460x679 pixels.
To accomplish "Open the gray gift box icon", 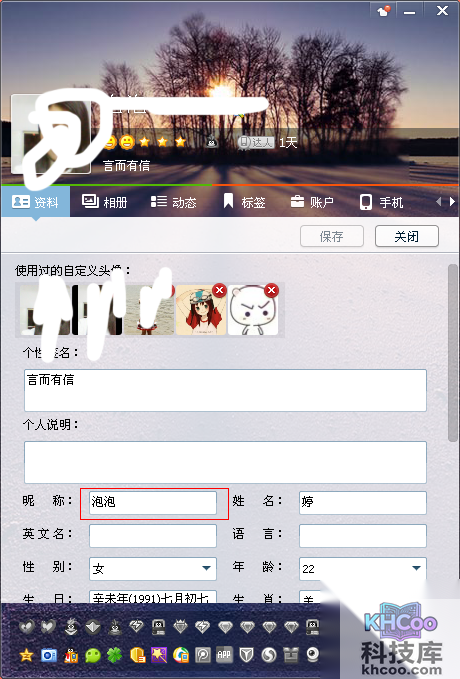I will (290, 655).
